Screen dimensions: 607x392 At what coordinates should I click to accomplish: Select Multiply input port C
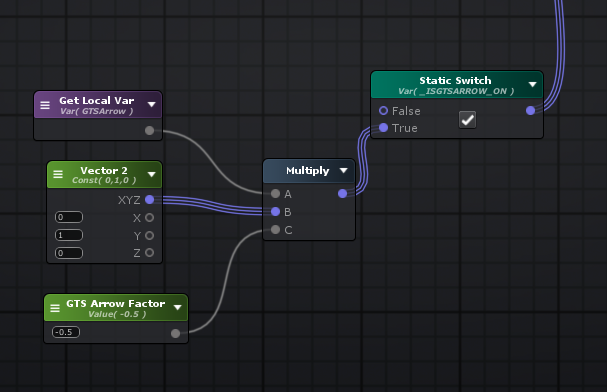point(275,229)
